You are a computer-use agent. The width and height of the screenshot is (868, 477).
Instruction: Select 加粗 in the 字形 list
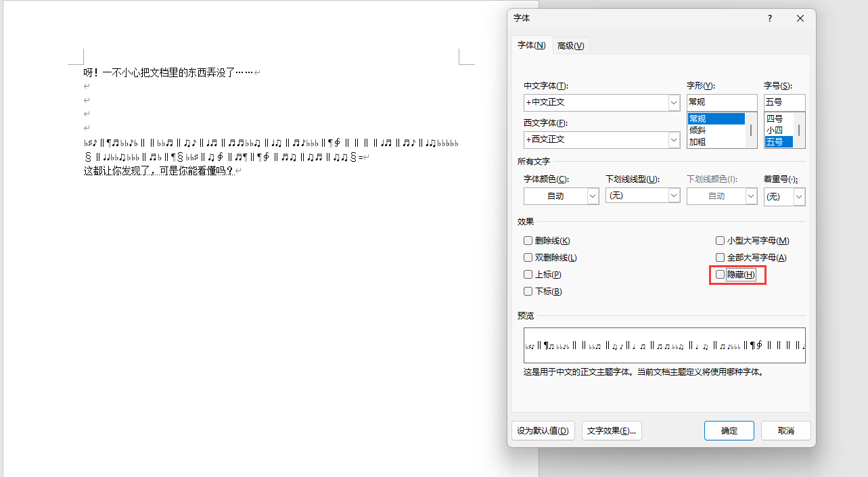coord(716,142)
